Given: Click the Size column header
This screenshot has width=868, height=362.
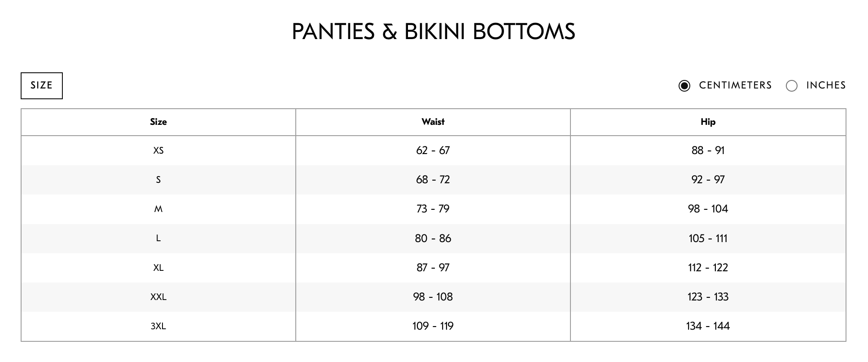Looking at the screenshot, I should click(x=158, y=122).
